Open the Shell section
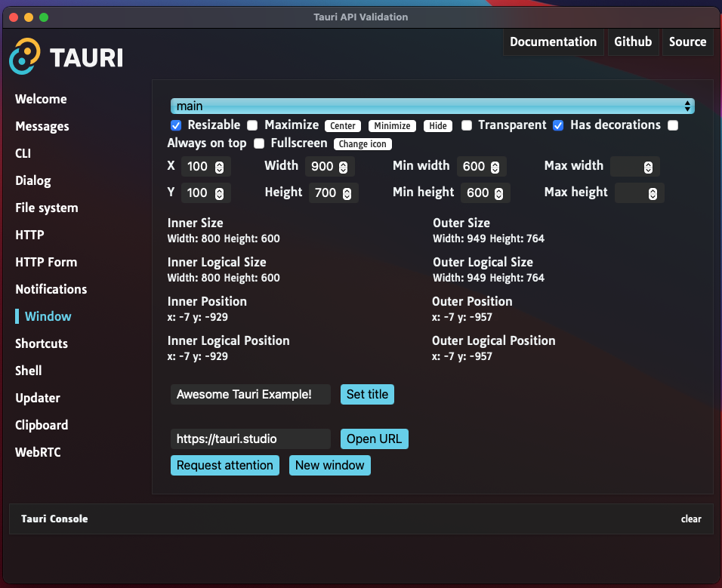 pyautogui.click(x=29, y=371)
